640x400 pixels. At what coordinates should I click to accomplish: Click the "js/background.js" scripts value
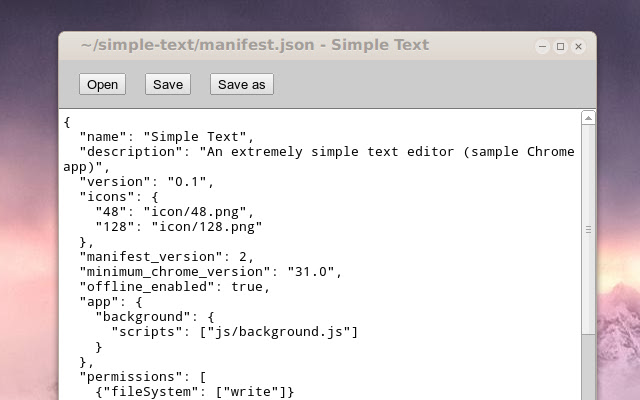pyautogui.click(x=279, y=332)
